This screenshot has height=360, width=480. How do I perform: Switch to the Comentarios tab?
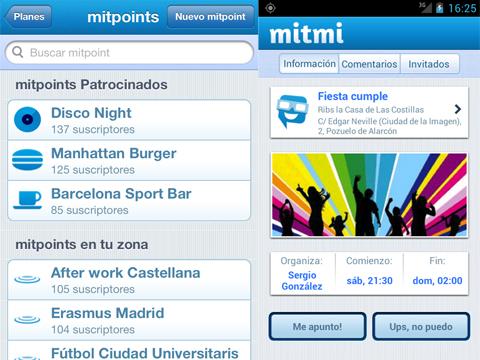(369, 64)
